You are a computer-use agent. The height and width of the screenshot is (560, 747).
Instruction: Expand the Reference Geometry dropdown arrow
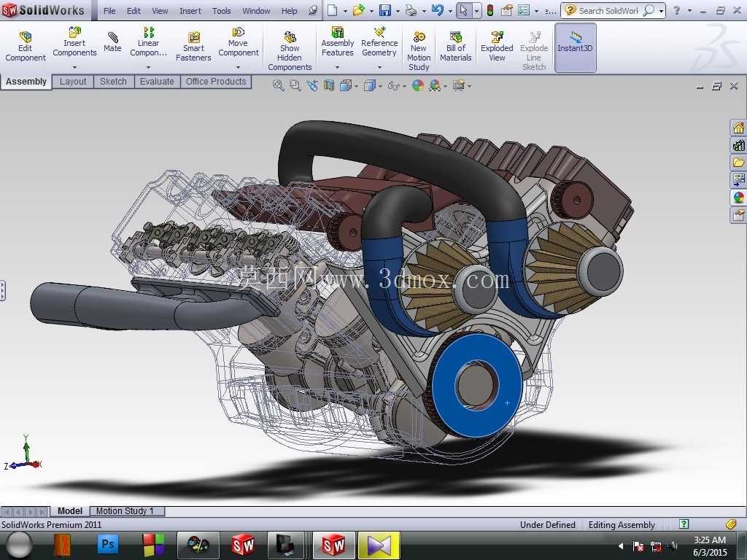pyautogui.click(x=379, y=67)
